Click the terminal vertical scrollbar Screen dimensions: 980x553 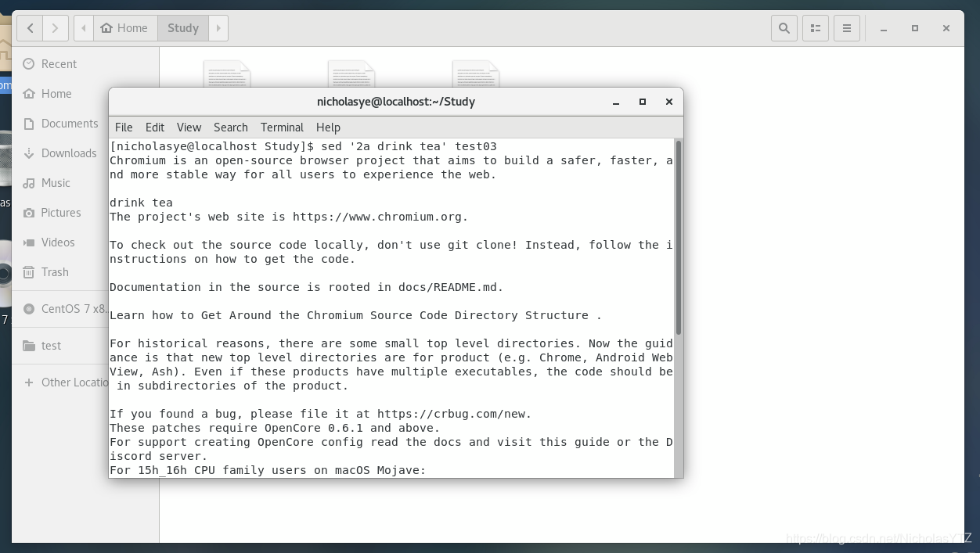[x=679, y=238]
